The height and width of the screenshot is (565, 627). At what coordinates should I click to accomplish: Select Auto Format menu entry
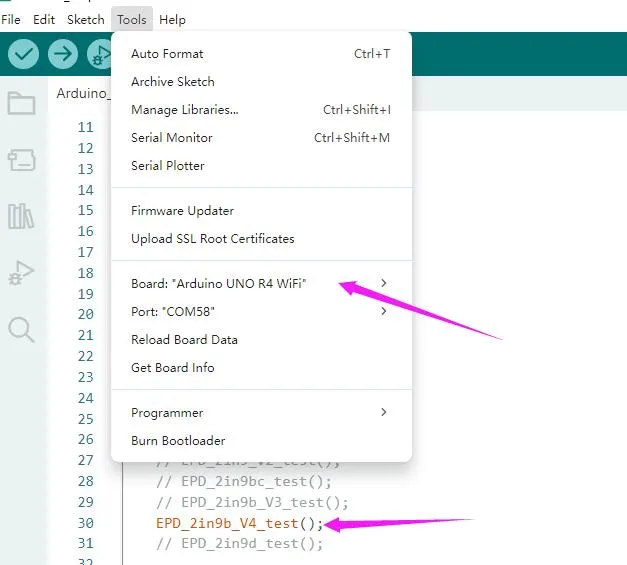pos(261,54)
